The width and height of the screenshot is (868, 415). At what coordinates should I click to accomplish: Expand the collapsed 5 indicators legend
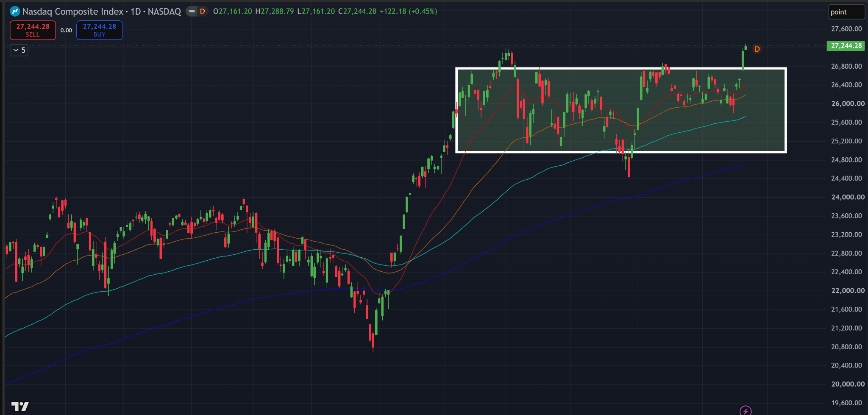tap(19, 50)
